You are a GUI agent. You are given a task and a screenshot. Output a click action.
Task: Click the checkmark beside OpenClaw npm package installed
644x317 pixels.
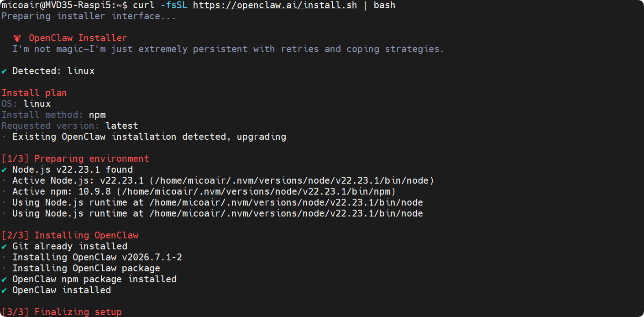(4, 280)
